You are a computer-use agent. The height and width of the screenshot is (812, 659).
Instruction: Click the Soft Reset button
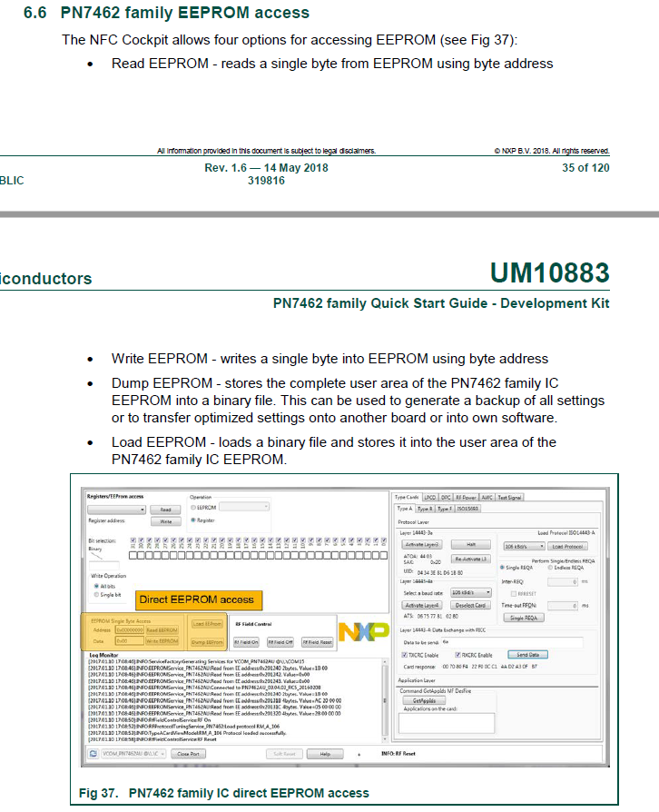tap(284, 754)
